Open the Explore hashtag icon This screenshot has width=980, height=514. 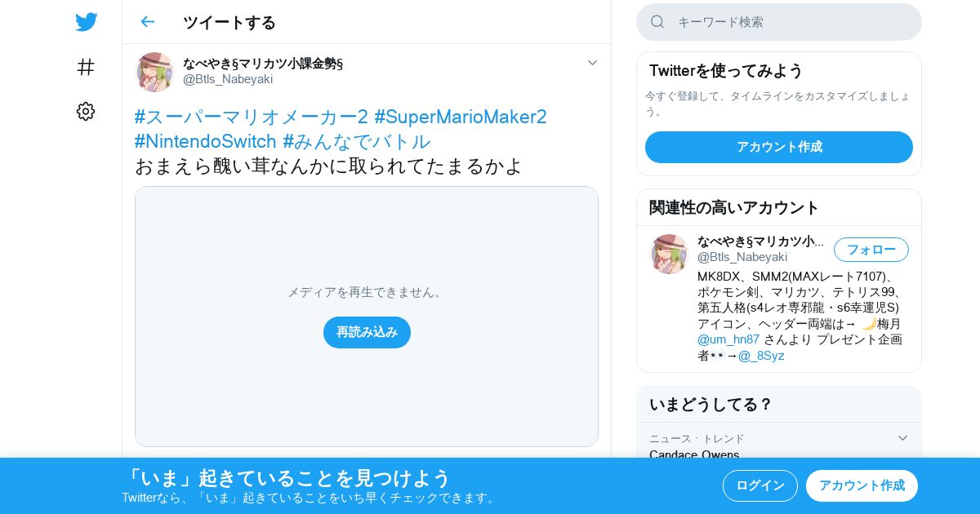pyautogui.click(x=86, y=67)
